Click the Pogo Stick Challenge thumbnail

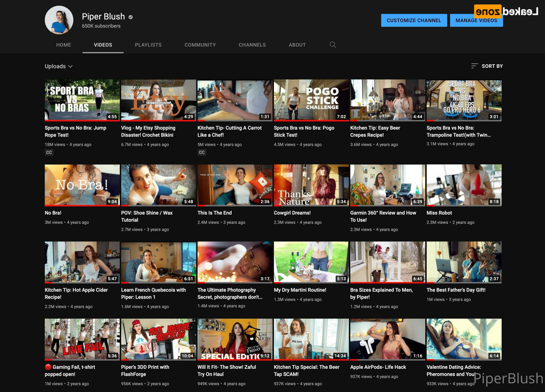coord(311,100)
